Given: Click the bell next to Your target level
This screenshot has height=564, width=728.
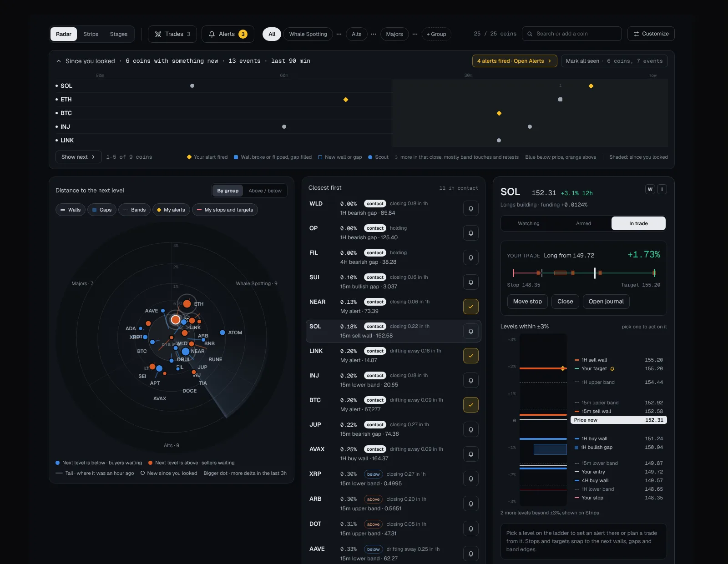Looking at the screenshot, I should click(x=612, y=369).
